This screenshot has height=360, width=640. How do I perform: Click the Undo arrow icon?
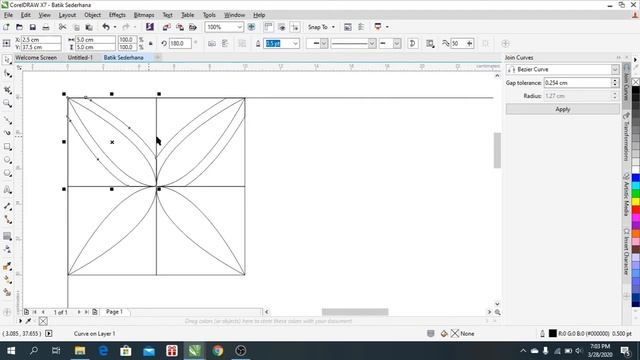point(106,27)
